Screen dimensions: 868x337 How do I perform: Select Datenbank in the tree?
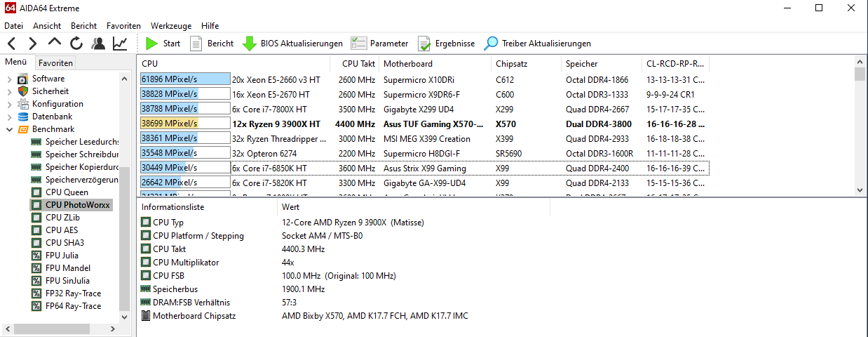[52, 117]
